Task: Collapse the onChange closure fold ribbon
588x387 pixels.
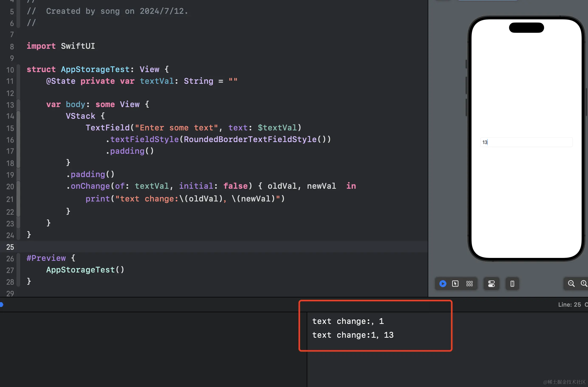Action: [18, 199]
